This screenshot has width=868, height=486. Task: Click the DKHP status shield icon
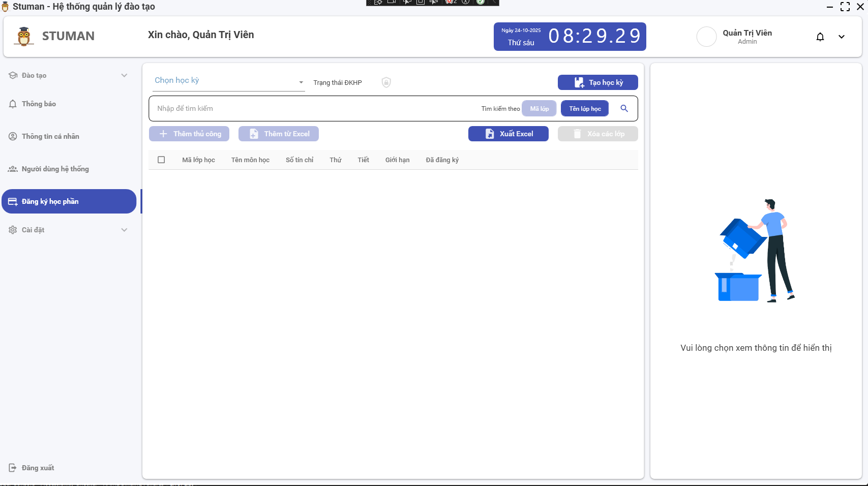coord(386,82)
